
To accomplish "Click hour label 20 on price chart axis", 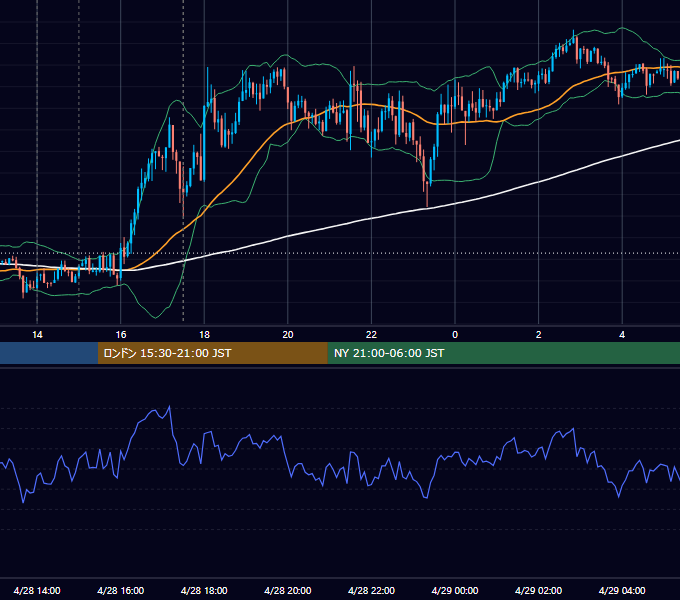I will point(288,334).
